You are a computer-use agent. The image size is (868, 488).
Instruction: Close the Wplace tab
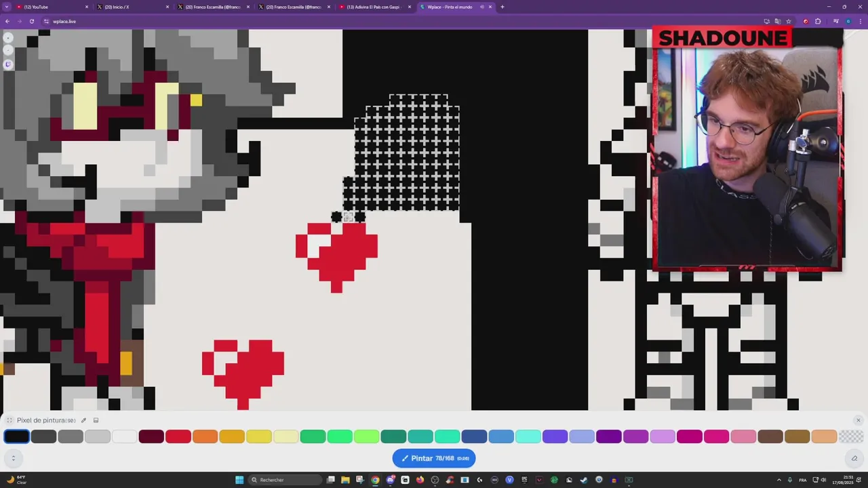click(x=490, y=7)
